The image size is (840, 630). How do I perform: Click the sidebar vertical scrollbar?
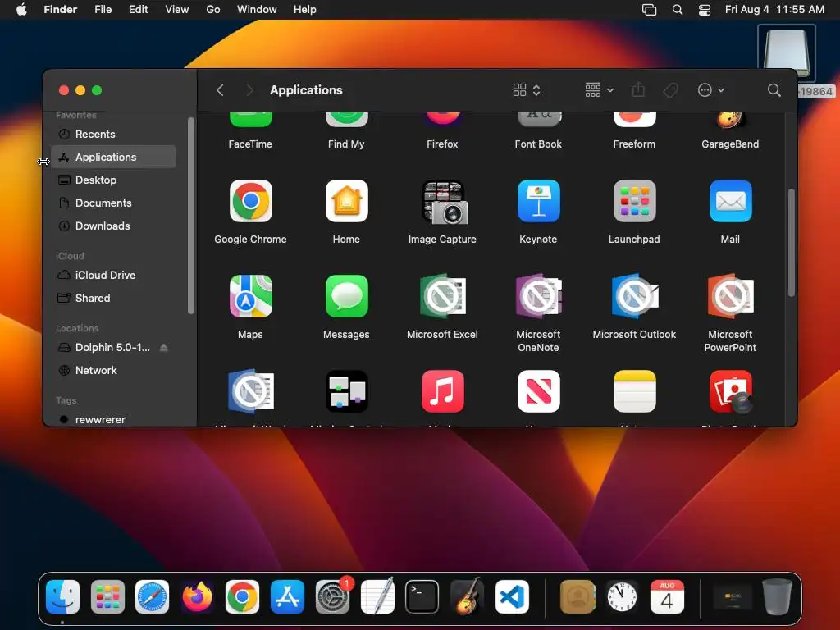coord(190,216)
